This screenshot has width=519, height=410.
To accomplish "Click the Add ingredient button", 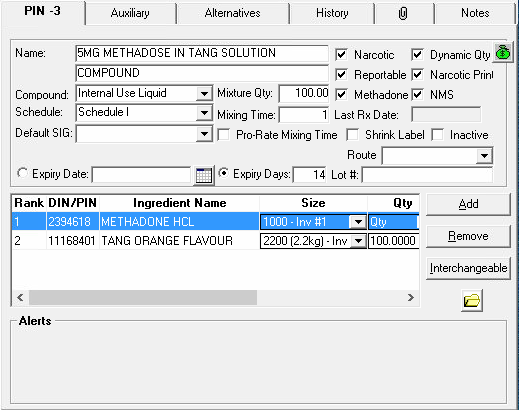I will point(468,204).
